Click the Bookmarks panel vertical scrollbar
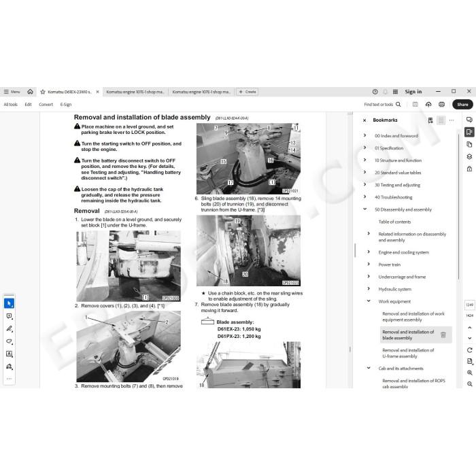476x476 pixels. coord(458,207)
